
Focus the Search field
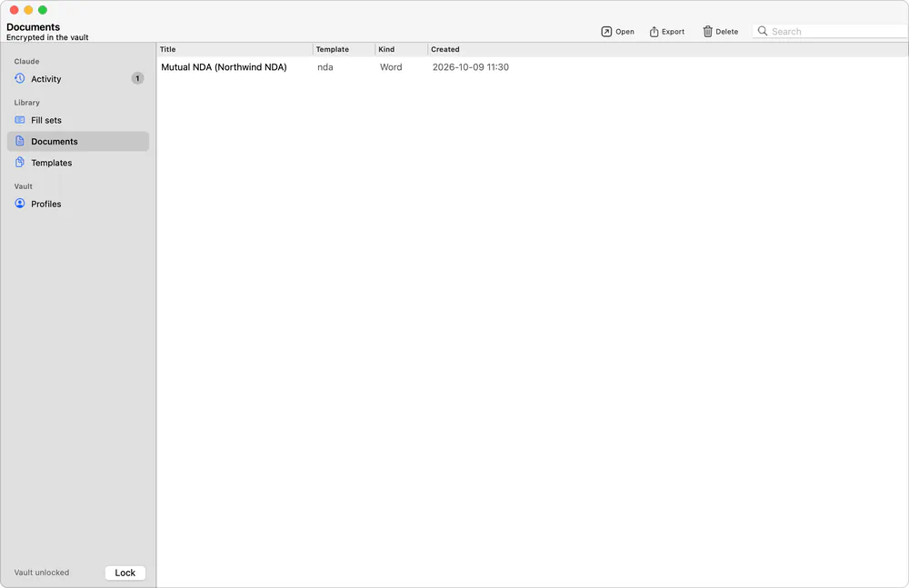[830, 31]
